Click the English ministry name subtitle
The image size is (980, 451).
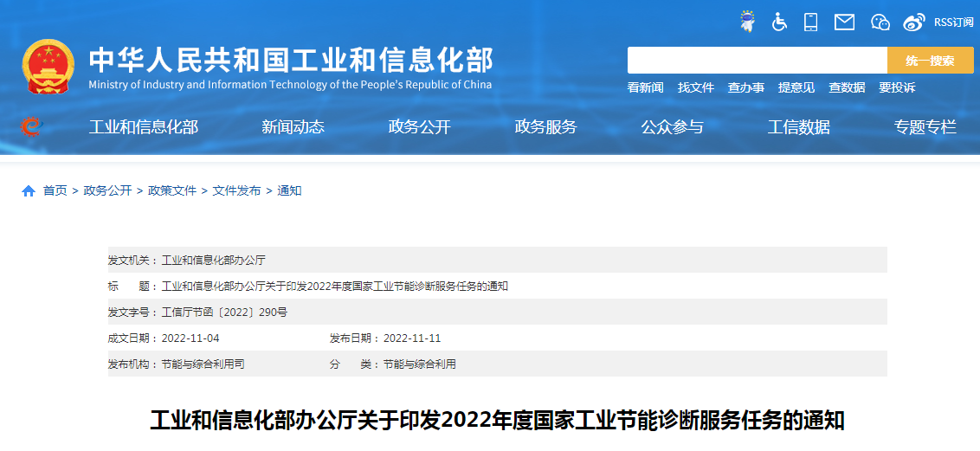[x=290, y=85]
